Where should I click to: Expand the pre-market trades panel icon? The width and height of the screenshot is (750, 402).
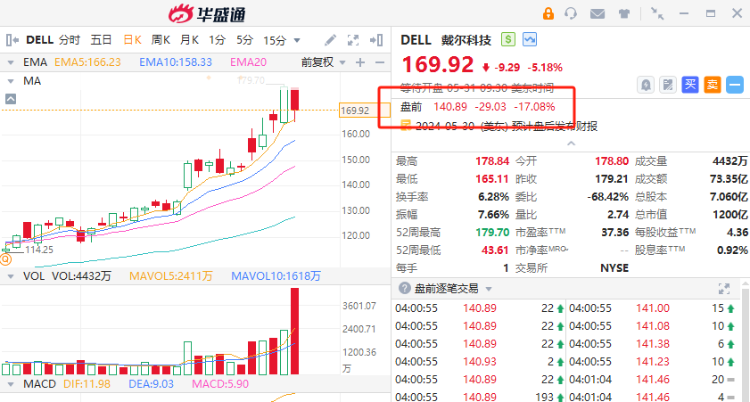[724, 288]
